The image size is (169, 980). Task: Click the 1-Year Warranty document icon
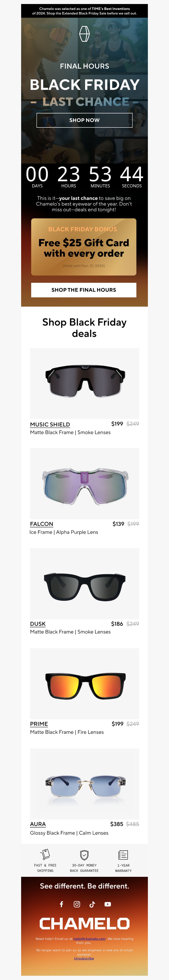tap(123, 854)
